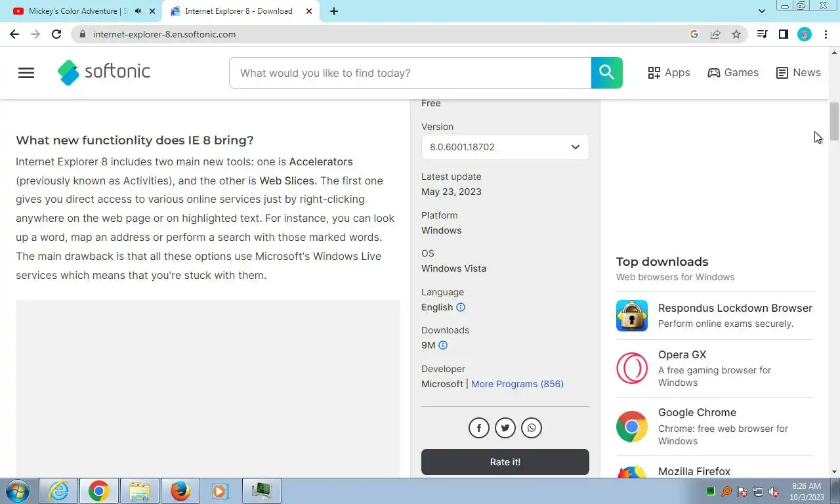The height and width of the screenshot is (504, 840).
Task: Open Respondus Lockdown Browser icon
Action: [x=632, y=316]
